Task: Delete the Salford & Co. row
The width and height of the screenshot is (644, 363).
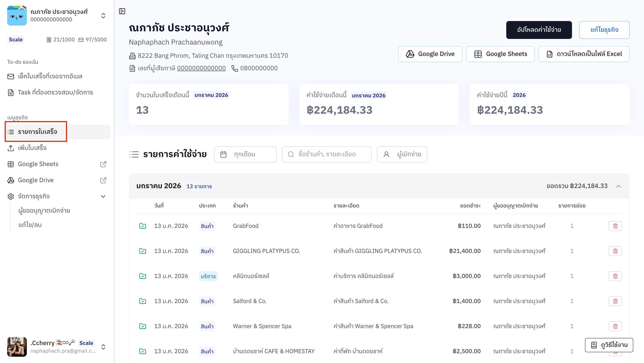Action: [615, 301]
